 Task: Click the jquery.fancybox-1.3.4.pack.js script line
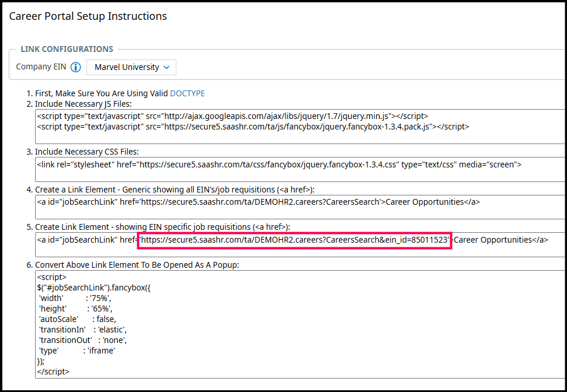tap(253, 127)
